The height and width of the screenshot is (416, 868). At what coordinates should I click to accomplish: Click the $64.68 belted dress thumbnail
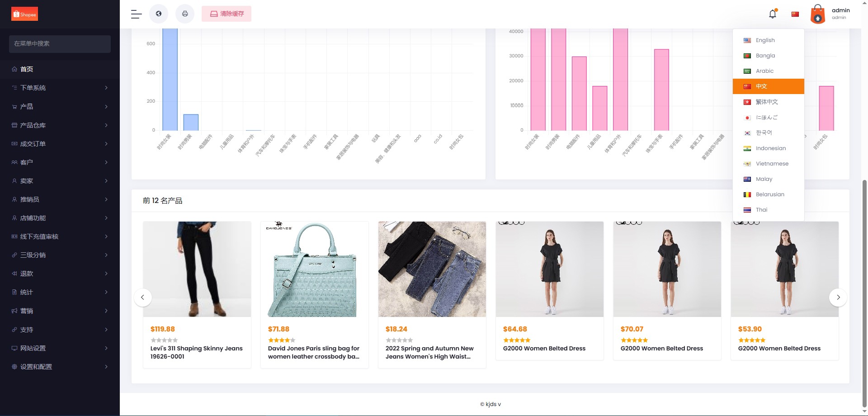(x=550, y=269)
